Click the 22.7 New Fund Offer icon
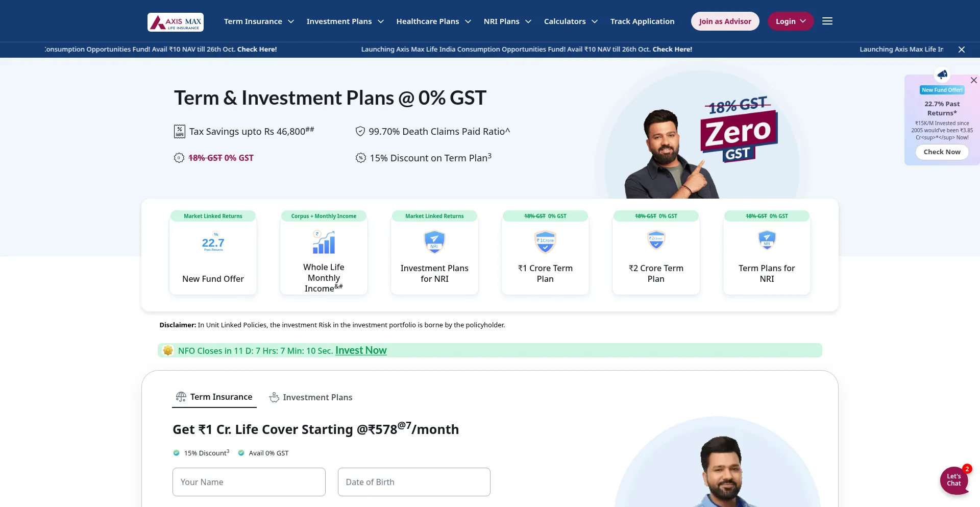 213,243
